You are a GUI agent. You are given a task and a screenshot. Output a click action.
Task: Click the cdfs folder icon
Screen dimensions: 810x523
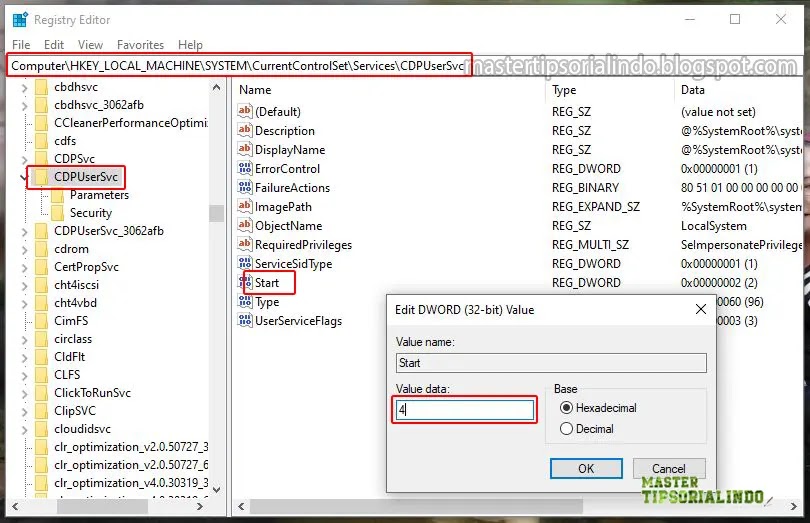[x=42, y=141]
